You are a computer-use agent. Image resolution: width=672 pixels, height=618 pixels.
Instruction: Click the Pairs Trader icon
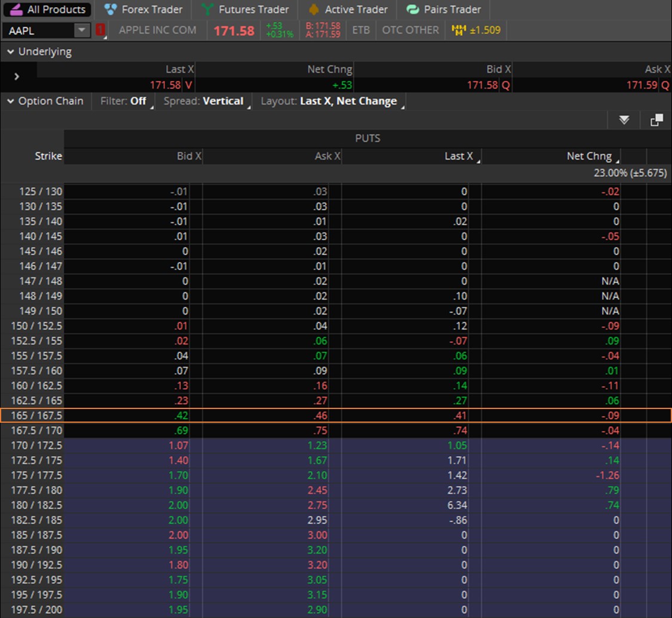click(x=412, y=10)
